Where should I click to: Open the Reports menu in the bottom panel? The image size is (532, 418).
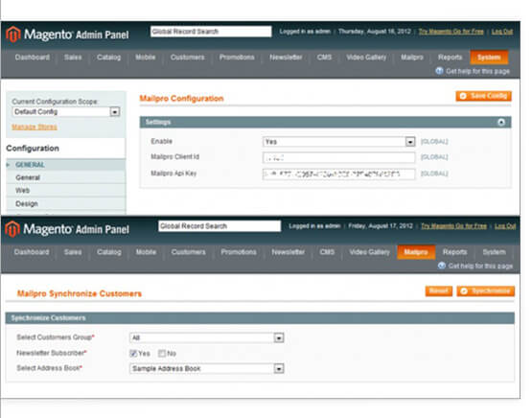[x=454, y=252]
